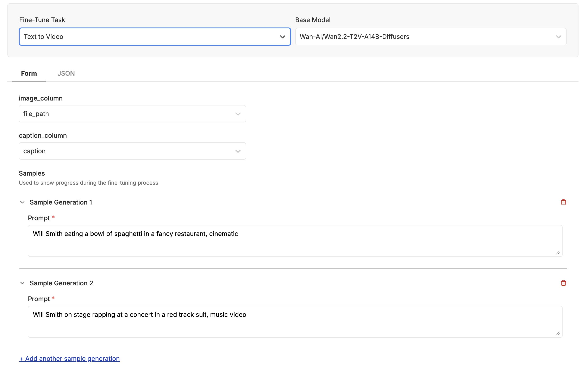
Task: Focus the red track suit prompt field
Action: [295, 322]
